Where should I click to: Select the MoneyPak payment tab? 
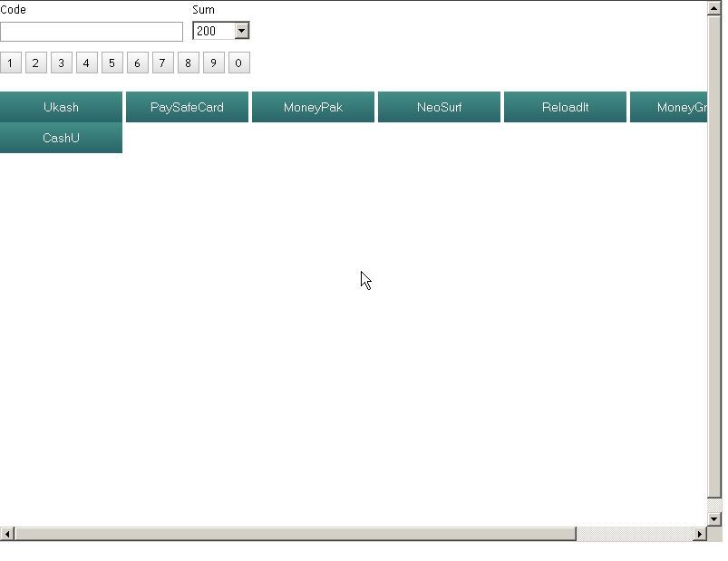pos(313,107)
